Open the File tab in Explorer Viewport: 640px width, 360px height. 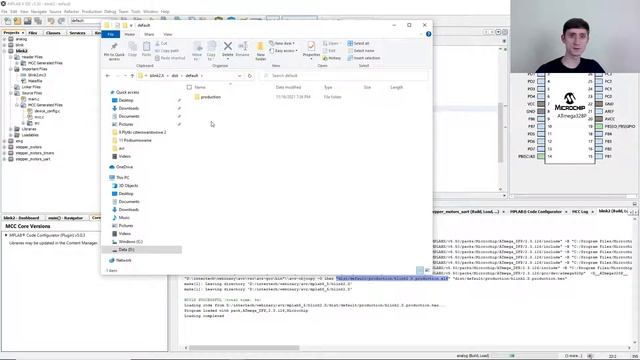click(111, 34)
